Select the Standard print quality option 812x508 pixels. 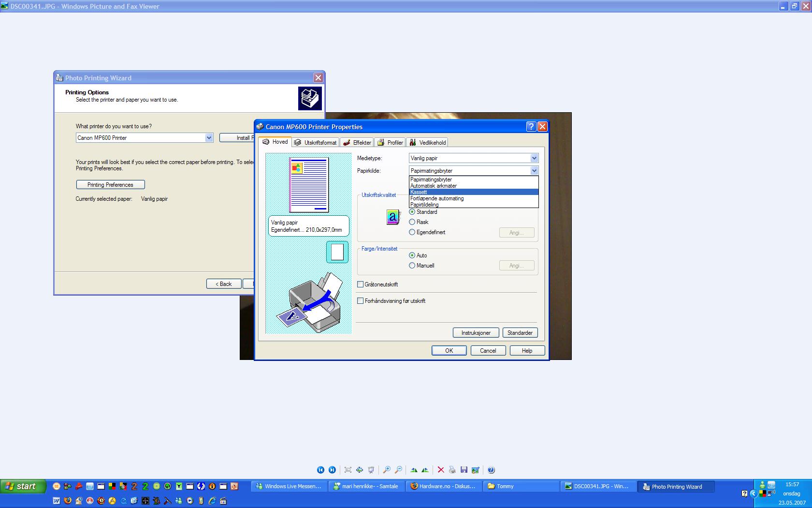click(423, 212)
